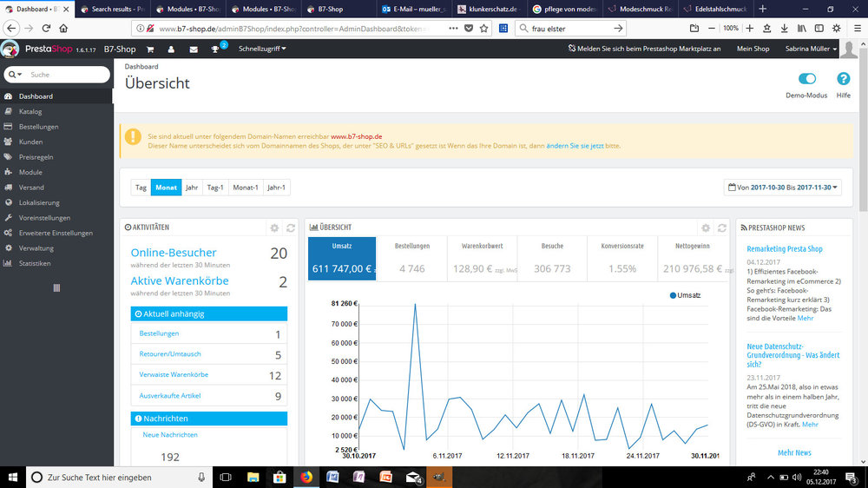Open Module in the sidebar
The width and height of the screenshot is (868, 488).
pyautogui.click(x=56, y=172)
